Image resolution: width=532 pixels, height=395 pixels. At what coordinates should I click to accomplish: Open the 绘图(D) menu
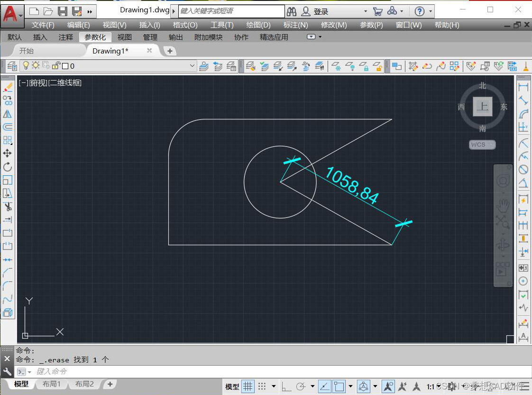click(258, 25)
